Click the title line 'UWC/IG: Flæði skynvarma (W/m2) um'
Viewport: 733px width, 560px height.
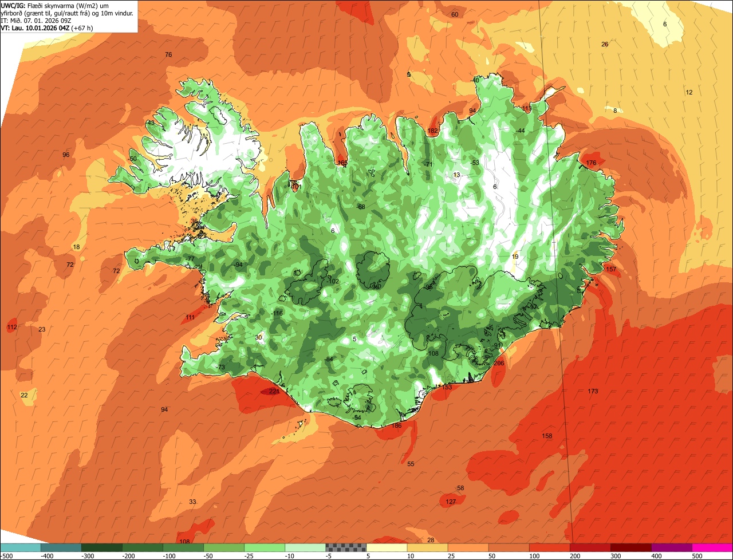click(x=55, y=5)
